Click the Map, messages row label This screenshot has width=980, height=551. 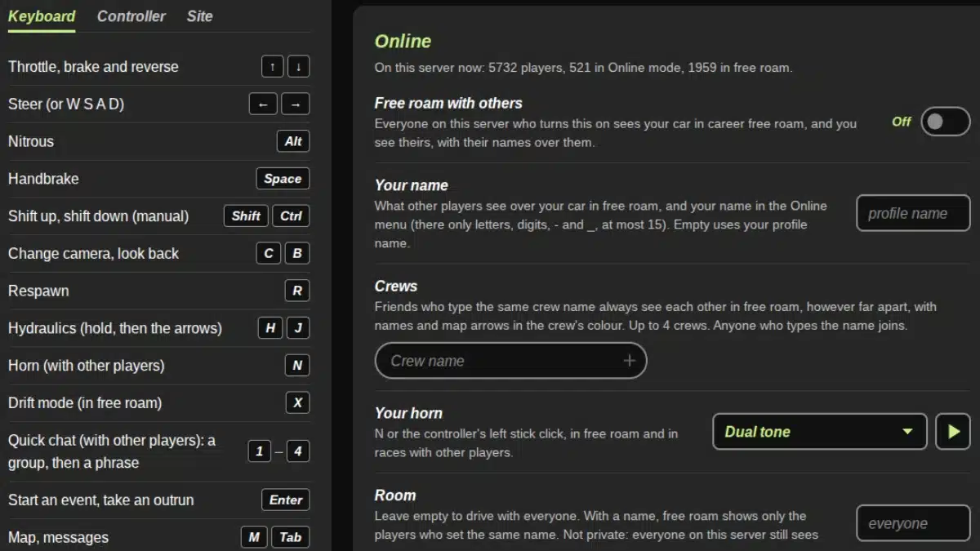point(58,537)
